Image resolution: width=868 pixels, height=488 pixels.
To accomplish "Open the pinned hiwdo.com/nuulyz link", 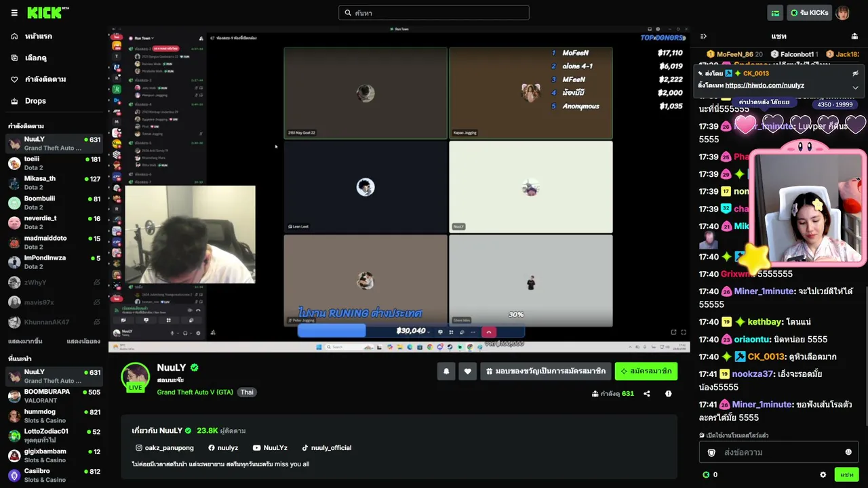I will [x=764, y=85].
